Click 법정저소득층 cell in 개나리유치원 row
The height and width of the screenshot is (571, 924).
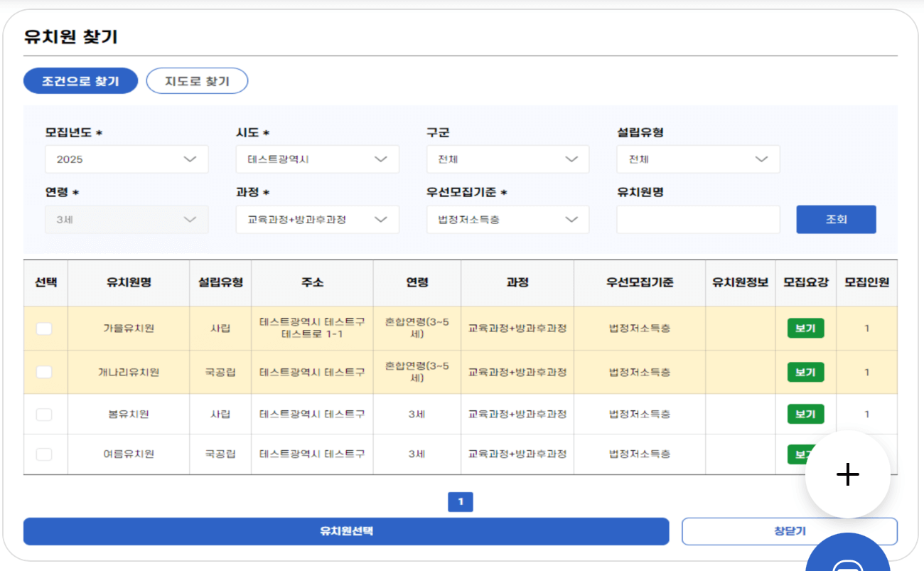(x=640, y=372)
